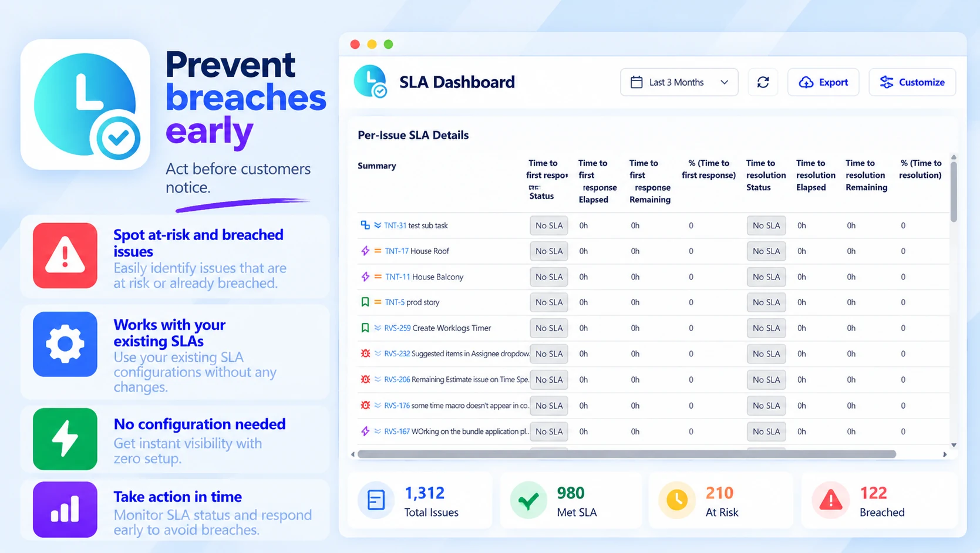Open issue link RVS-176

[397, 406]
